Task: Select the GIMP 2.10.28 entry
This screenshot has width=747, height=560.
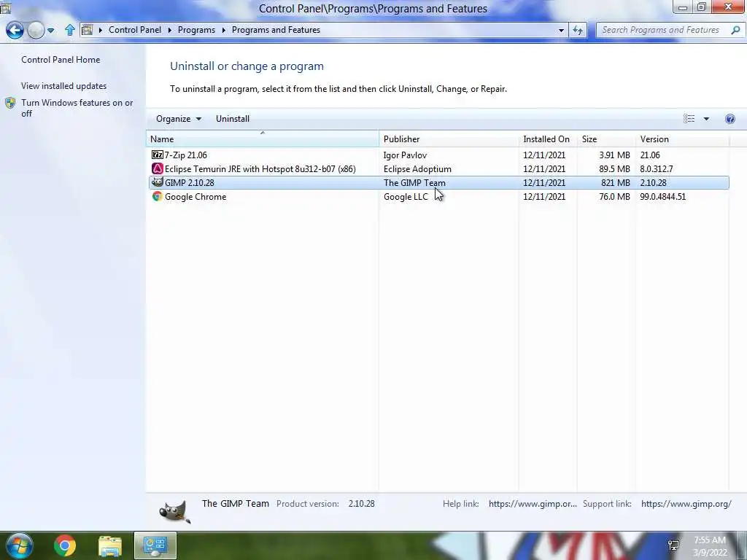Action: tap(438, 182)
